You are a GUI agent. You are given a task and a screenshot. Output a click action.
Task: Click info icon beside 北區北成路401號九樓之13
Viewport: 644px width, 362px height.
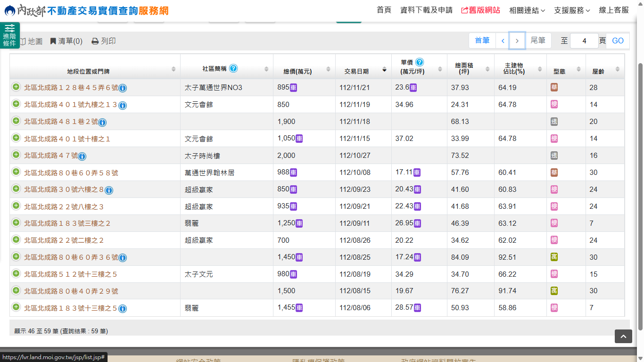(x=123, y=105)
